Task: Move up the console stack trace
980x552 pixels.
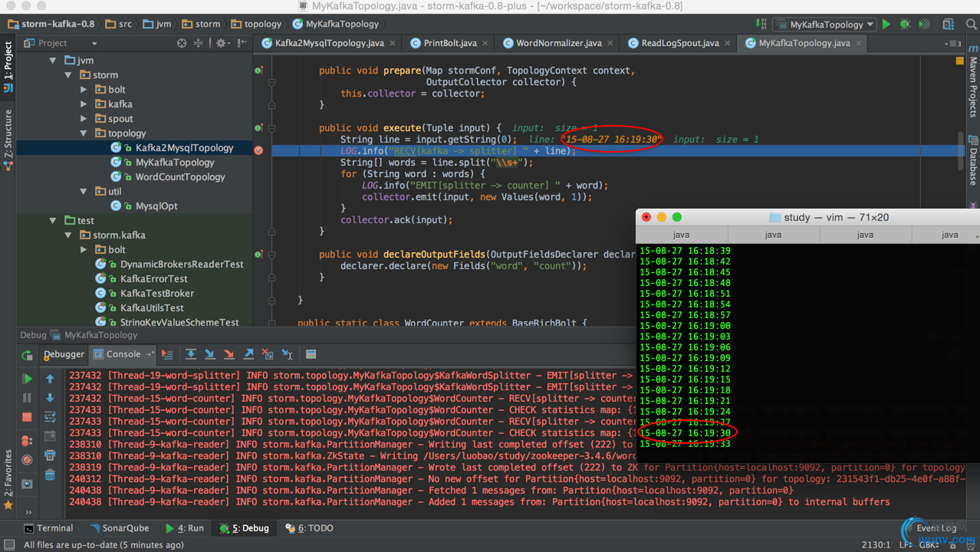Action: [x=50, y=379]
